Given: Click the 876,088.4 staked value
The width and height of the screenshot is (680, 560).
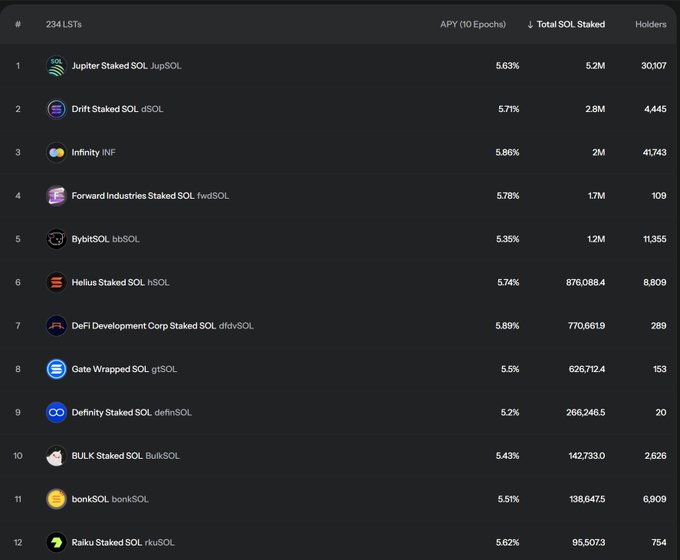Looking at the screenshot, I should click(x=585, y=282).
